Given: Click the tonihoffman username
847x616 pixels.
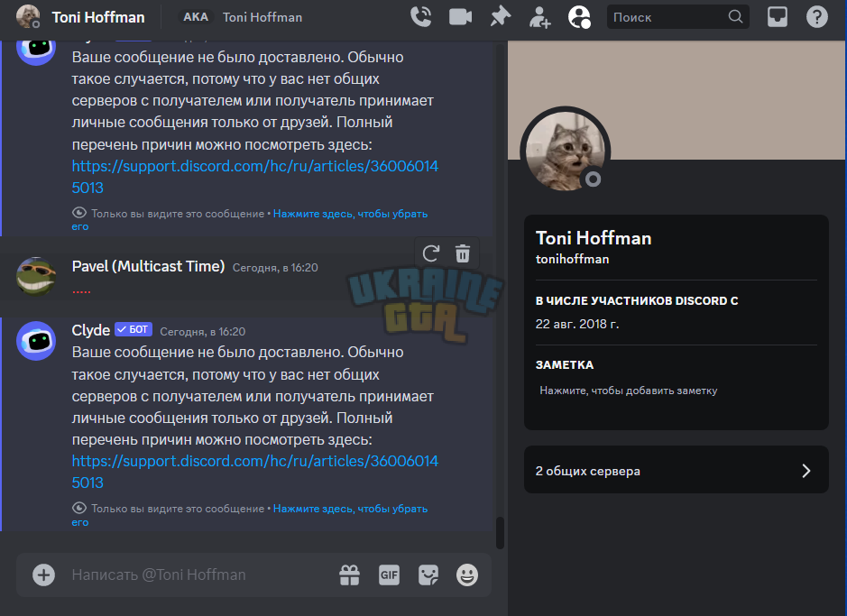Looking at the screenshot, I should pos(572,259).
